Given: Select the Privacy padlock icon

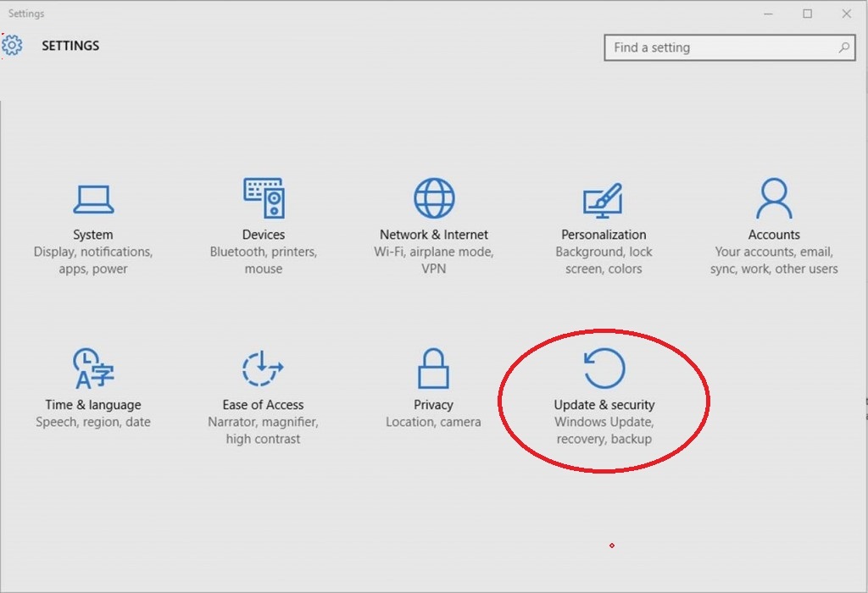Looking at the screenshot, I should (x=433, y=369).
